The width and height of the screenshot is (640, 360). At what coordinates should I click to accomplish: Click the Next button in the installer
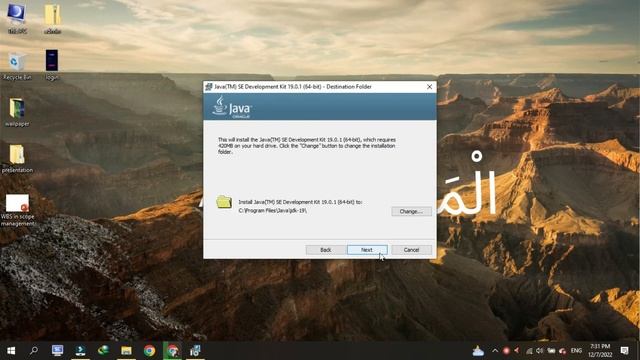(367, 250)
